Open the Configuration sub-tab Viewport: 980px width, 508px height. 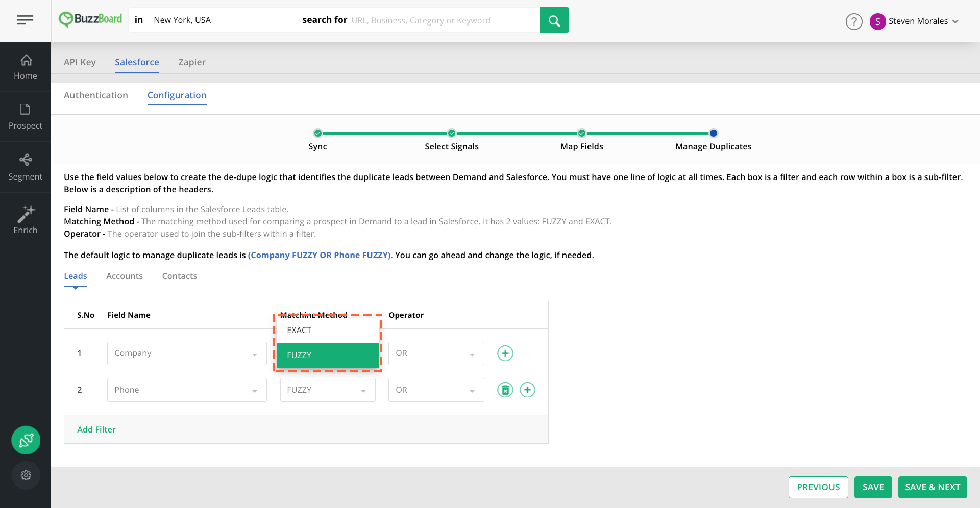point(177,95)
